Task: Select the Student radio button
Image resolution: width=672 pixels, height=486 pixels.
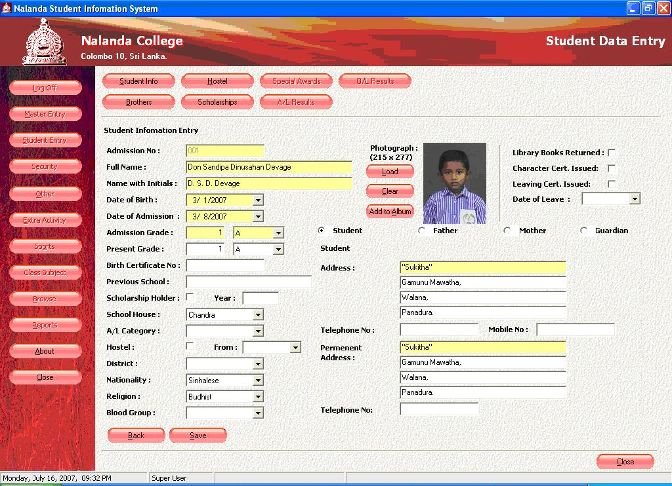Action: [321, 230]
